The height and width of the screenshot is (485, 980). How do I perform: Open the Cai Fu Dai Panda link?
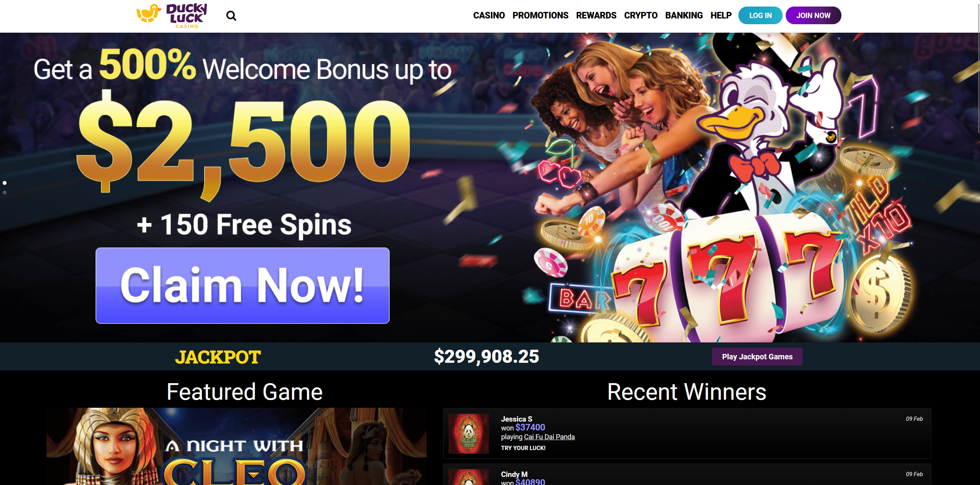[x=549, y=437]
